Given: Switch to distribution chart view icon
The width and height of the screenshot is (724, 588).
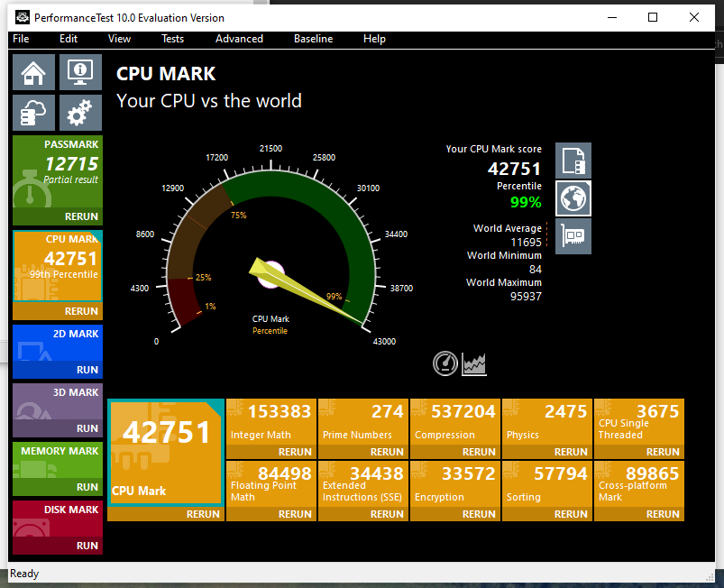Looking at the screenshot, I should point(474,363).
